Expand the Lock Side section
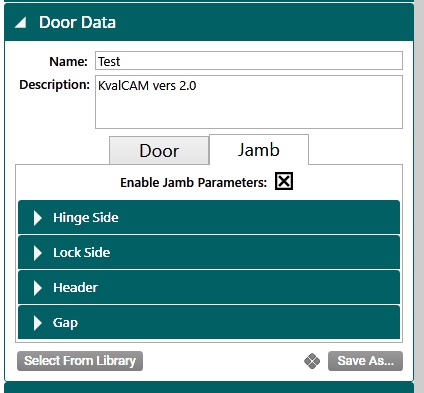This screenshot has width=424, height=393. click(209, 252)
